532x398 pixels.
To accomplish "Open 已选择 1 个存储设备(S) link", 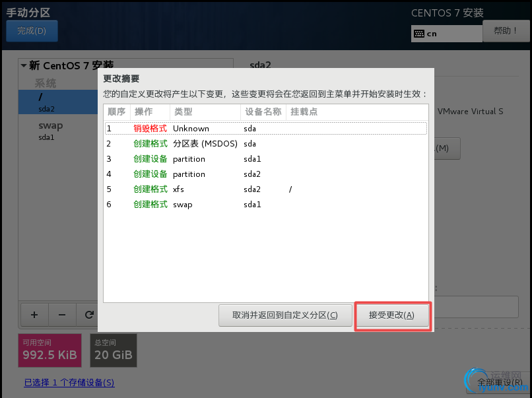I will (x=69, y=383).
